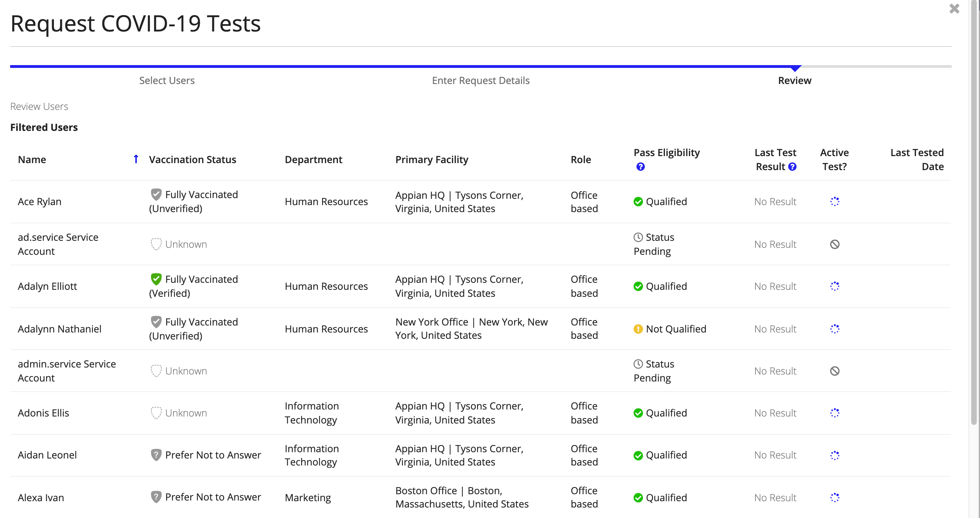Click Alexa Ivan's Qualified check icon

638,497
